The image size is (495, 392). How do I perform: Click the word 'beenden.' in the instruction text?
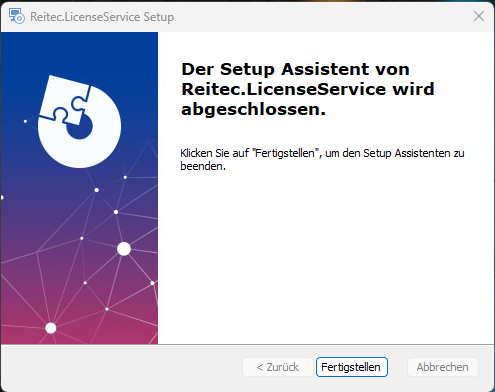tap(203, 166)
